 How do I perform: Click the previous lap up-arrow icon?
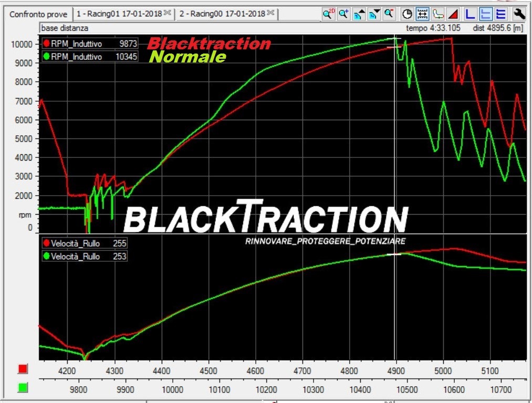pyautogui.click(x=359, y=14)
